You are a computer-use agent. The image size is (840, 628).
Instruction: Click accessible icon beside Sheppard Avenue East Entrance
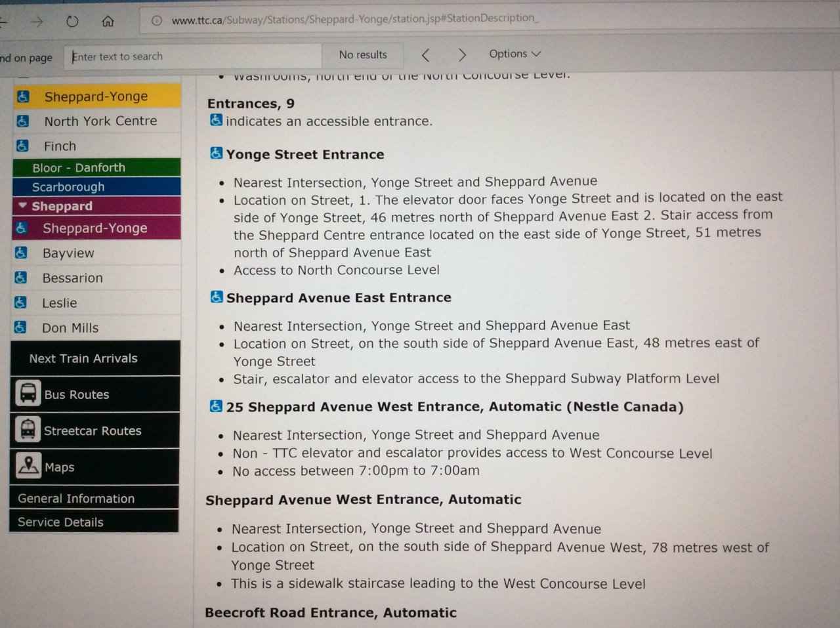coord(216,297)
